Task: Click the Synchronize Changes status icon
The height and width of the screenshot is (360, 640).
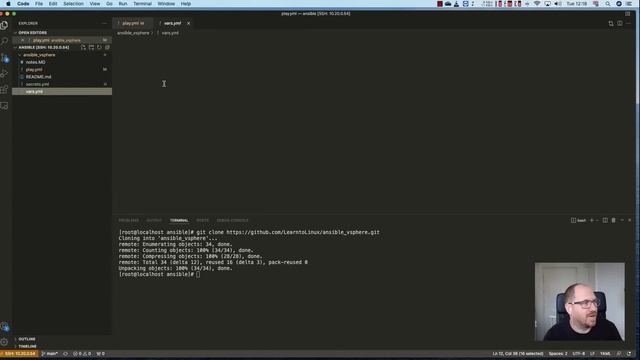Action: click(x=65, y=354)
